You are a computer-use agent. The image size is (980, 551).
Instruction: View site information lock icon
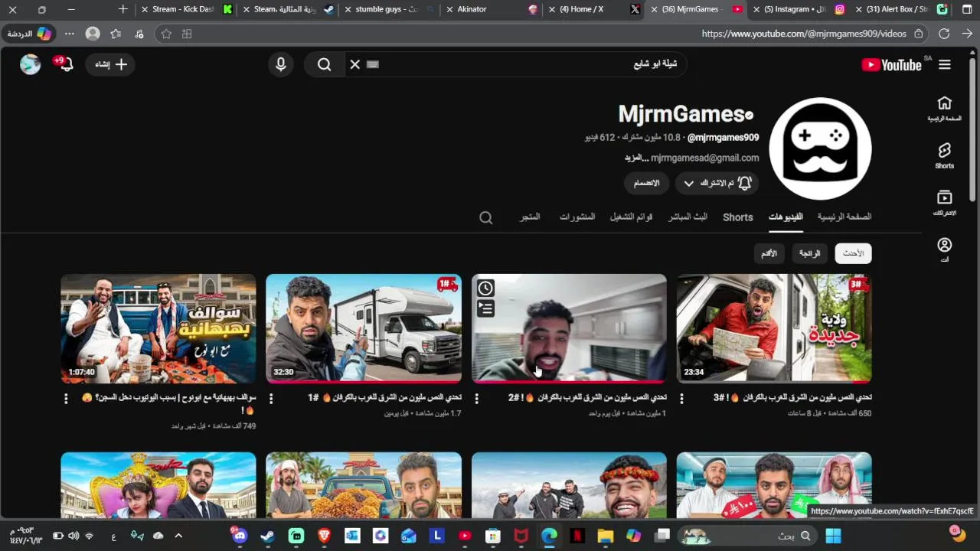click(x=919, y=34)
